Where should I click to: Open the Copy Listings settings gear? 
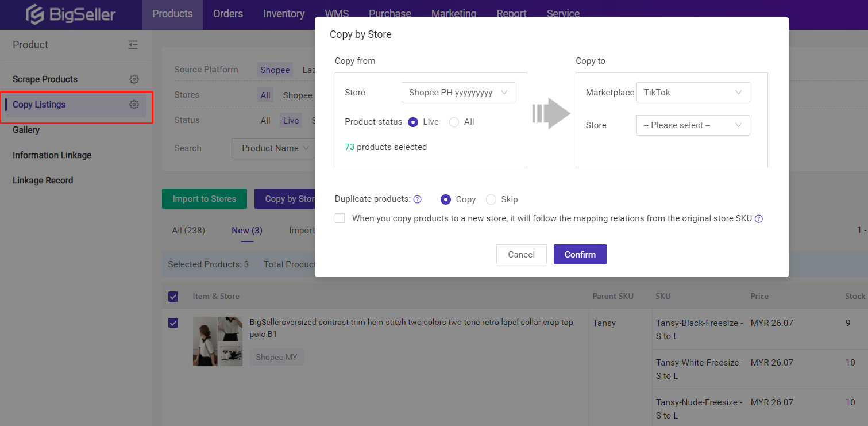click(x=134, y=105)
